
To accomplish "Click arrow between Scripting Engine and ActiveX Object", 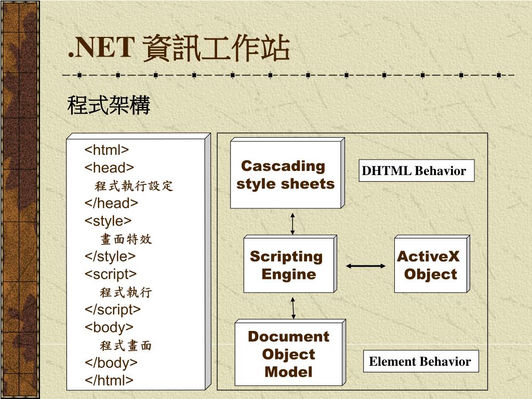I will 366,266.
